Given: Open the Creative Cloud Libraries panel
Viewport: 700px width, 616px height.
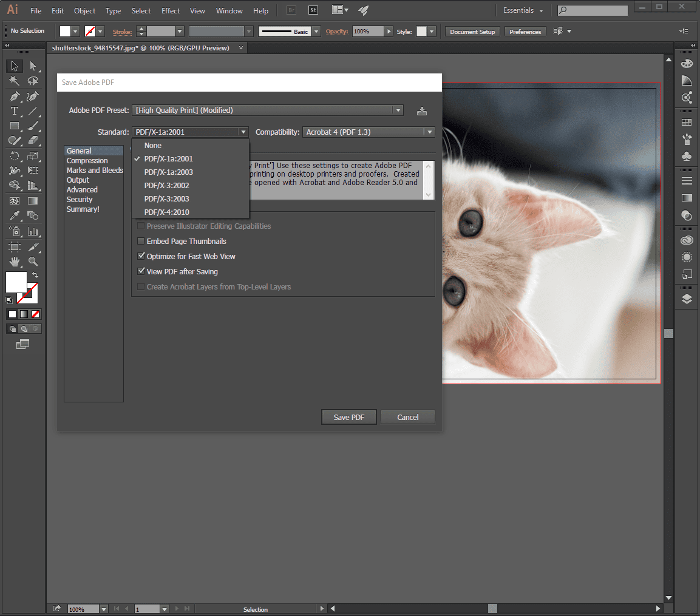Looking at the screenshot, I should tap(687, 240).
